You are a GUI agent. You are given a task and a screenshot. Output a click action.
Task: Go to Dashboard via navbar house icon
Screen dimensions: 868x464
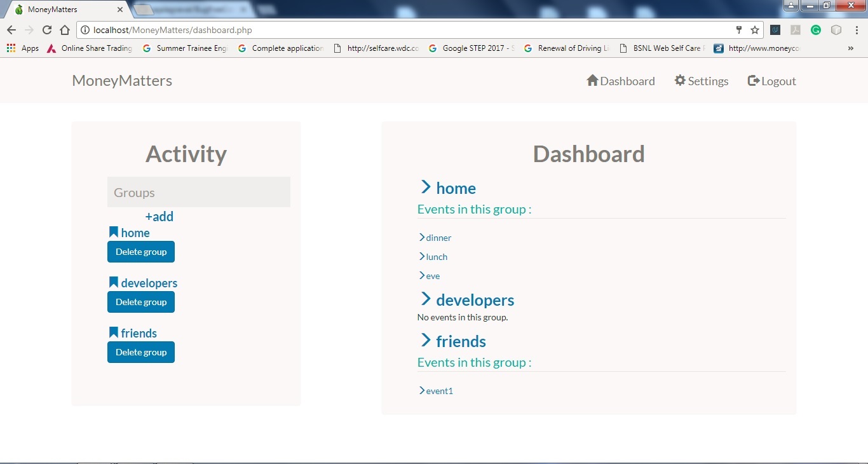621,81
